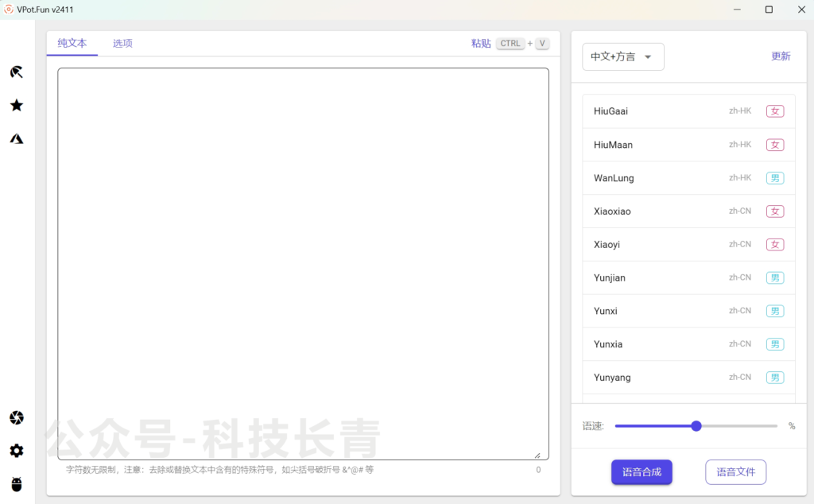Click the 语速 speed slider handle
Screen dimensions: 814x504
tap(696, 426)
